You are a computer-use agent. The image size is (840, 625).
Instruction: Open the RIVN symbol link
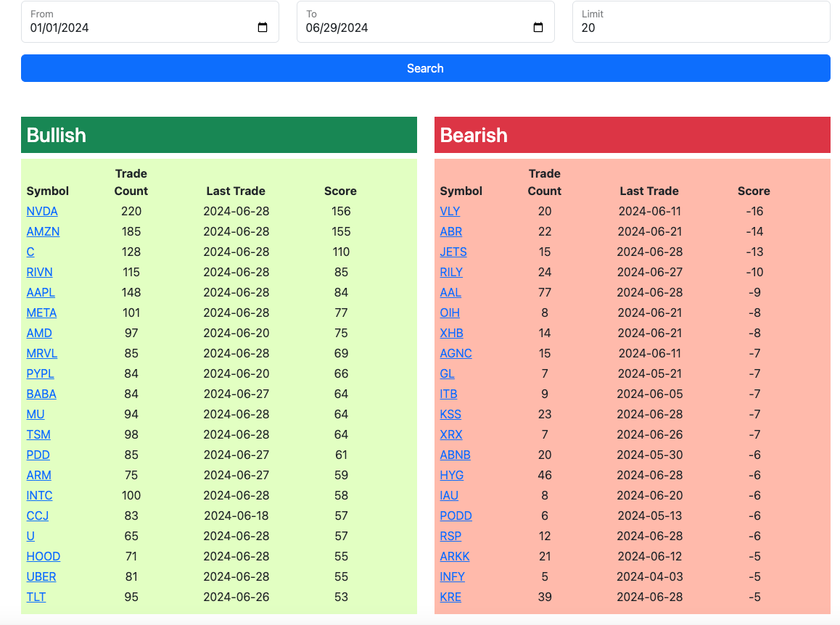point(40,272)
